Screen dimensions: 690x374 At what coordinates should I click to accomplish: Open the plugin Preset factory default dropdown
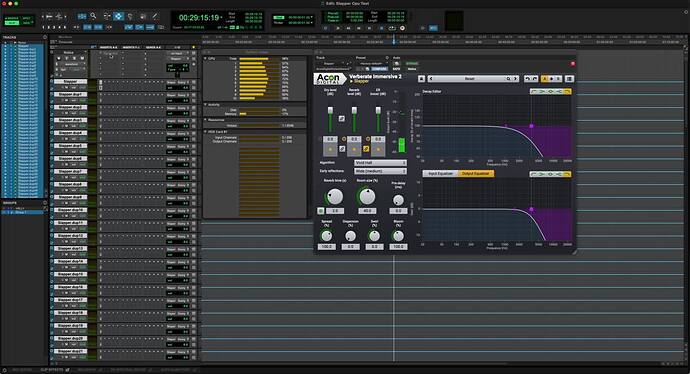pos(372,63)
